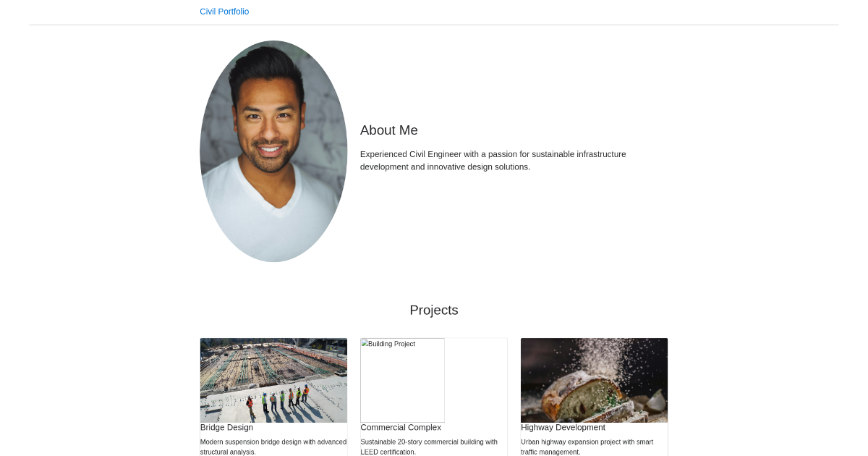Select the Bridge Design project card

pyautogui.click(x=273, y=397)
